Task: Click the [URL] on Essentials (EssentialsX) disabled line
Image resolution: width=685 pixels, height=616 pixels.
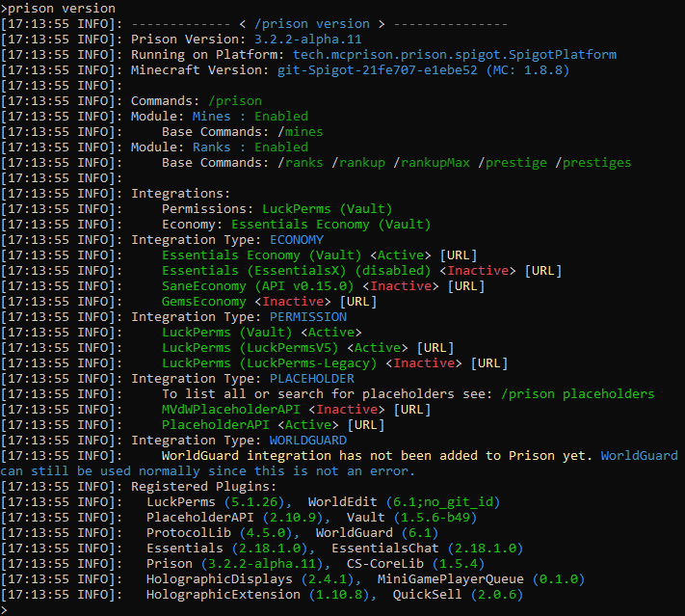Action: (x=543, y=271)
